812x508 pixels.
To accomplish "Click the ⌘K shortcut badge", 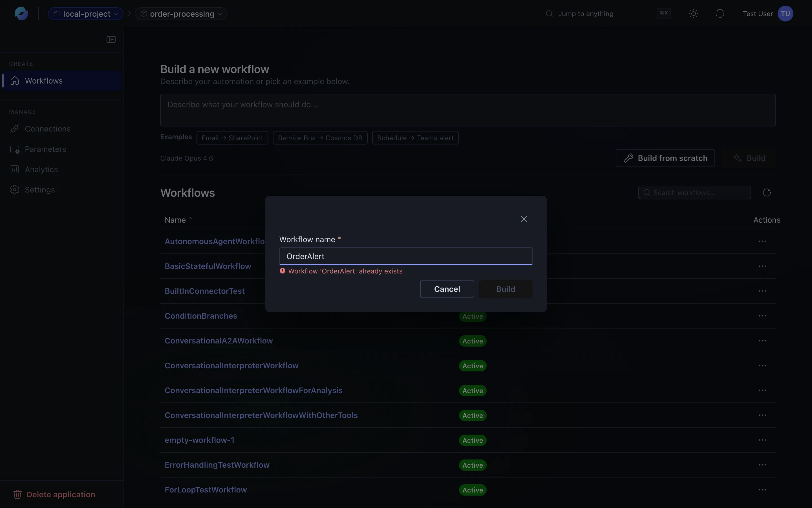I will pos(664,14).
